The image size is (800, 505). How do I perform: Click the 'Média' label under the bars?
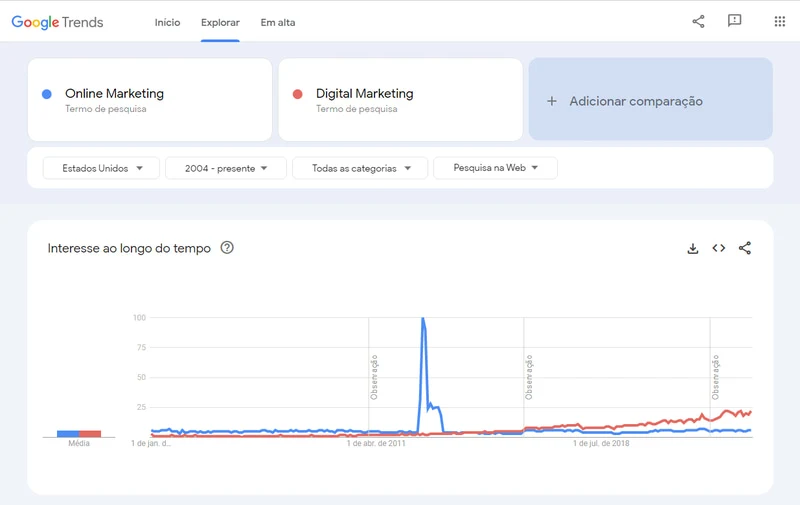79,443
